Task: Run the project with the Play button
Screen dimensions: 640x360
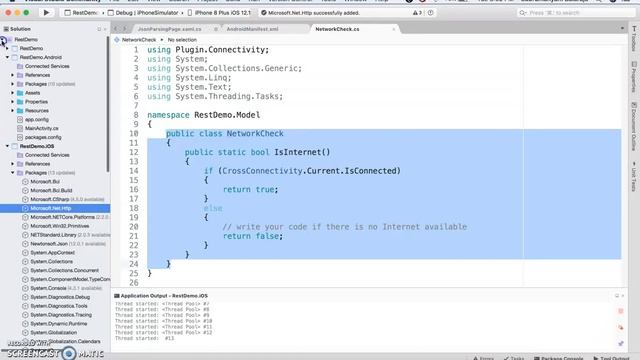Action: 46,13
